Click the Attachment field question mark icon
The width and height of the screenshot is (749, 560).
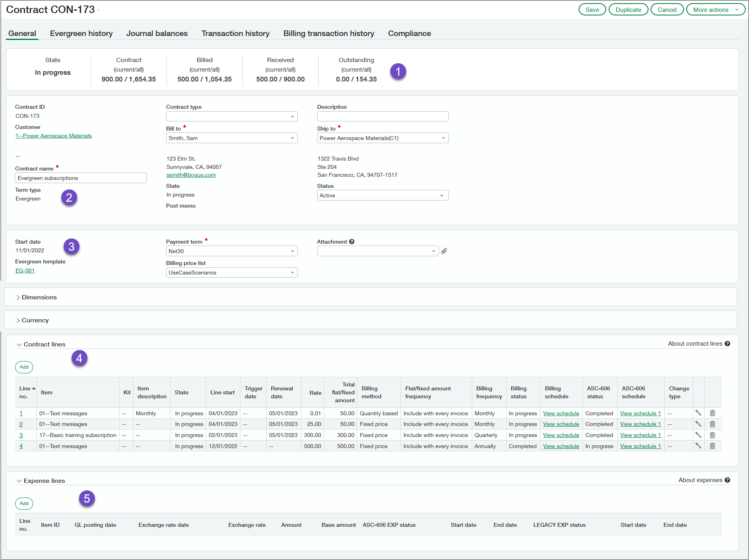[352, 241]
